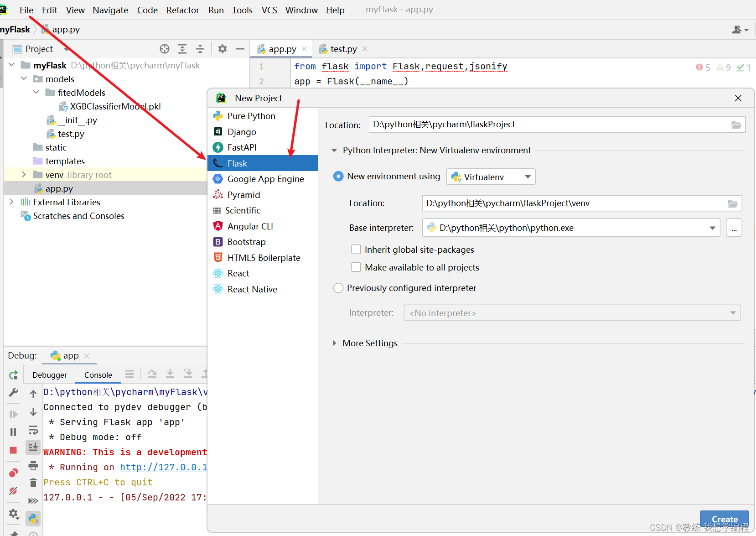This screenshot has height=536, width=756.
Task: Select React Native project type
Action: [263, 289]
